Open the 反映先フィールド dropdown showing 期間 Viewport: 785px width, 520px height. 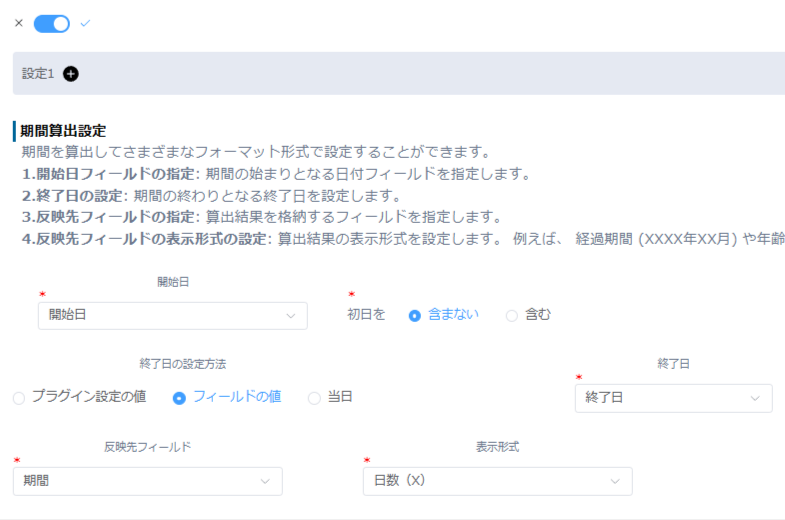tap(148, 481)
